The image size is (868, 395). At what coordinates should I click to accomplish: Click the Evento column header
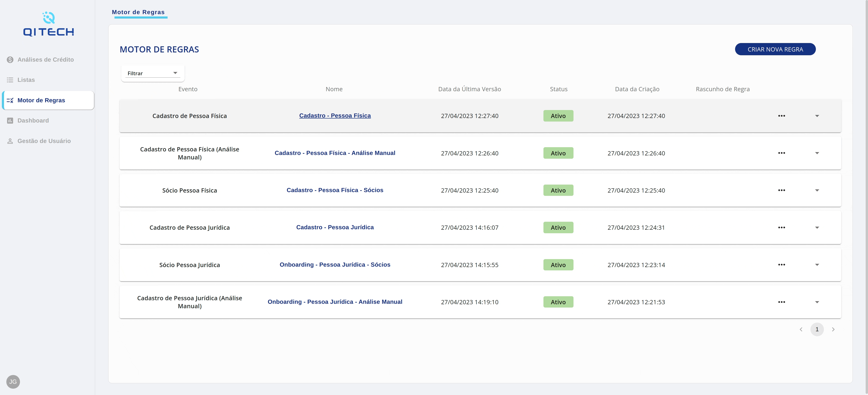188,89
